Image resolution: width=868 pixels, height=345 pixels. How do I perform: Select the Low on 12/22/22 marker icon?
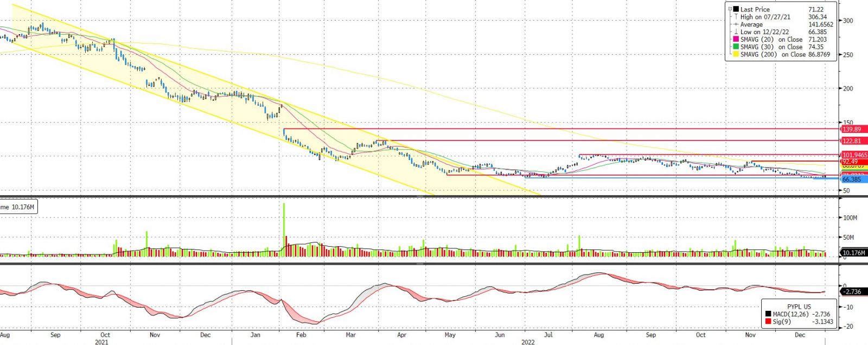[736, 32]
